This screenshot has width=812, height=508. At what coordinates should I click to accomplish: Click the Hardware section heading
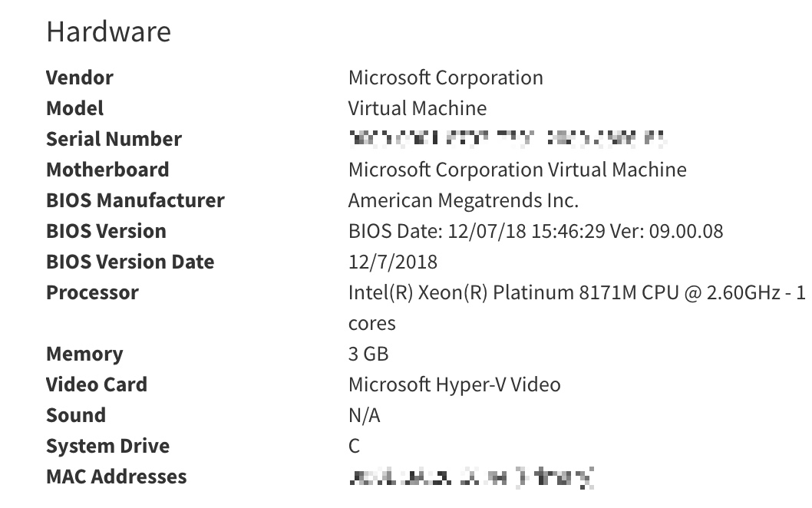(x=109, y=31)
